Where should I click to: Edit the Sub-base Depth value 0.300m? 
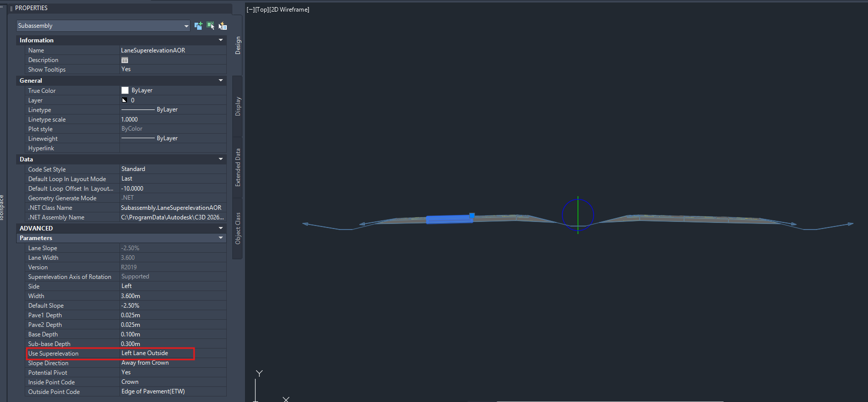(173, 343)
